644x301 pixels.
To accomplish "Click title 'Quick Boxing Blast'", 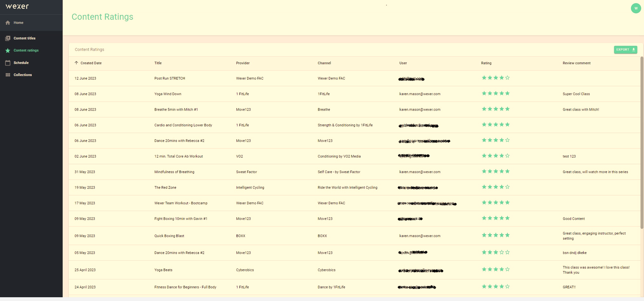I will [x=169, y=236].
